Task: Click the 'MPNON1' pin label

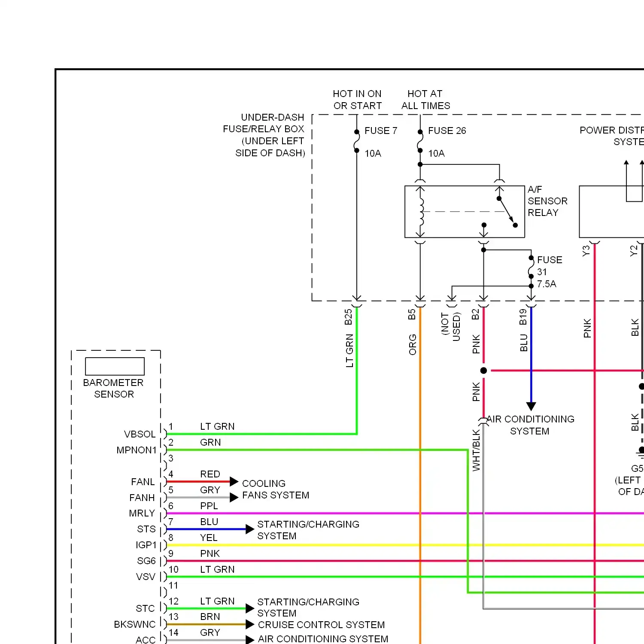Action: [x=137, y=450]
